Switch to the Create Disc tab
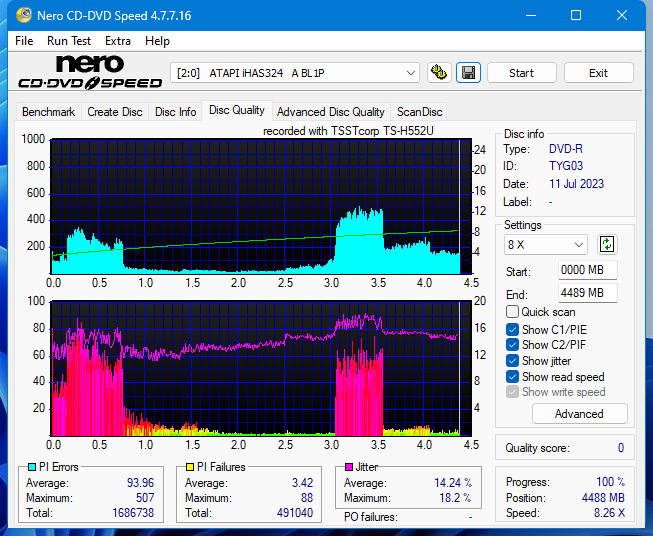This screenshot has height=536, width=653. click(x=115, y=112)
